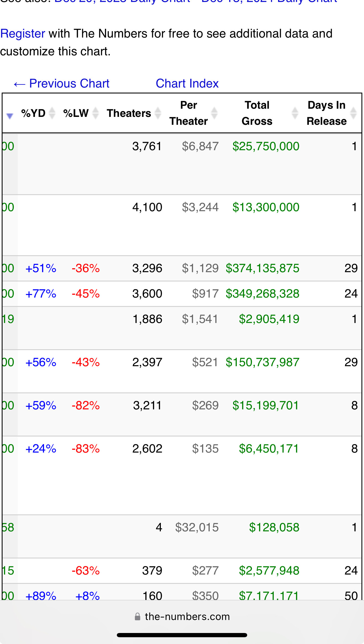Click the $374,135,875 total gross value

click(x=262, y=268)
